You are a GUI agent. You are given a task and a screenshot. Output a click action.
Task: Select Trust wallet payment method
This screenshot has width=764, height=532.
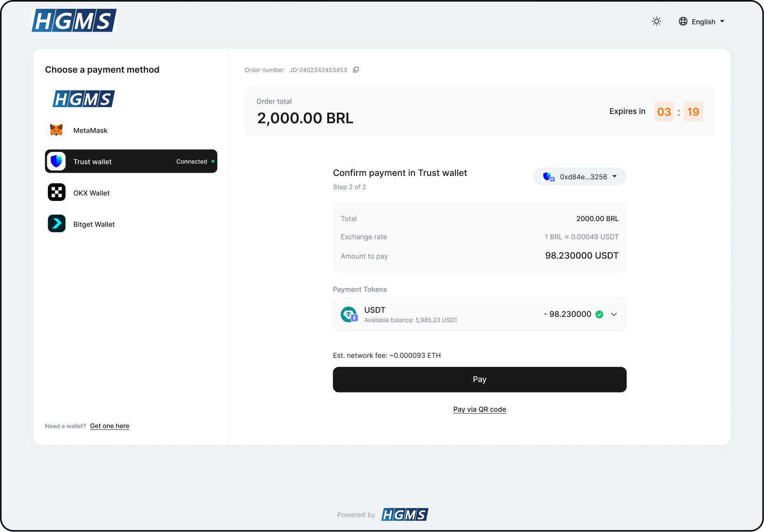[x=131, y=161]
